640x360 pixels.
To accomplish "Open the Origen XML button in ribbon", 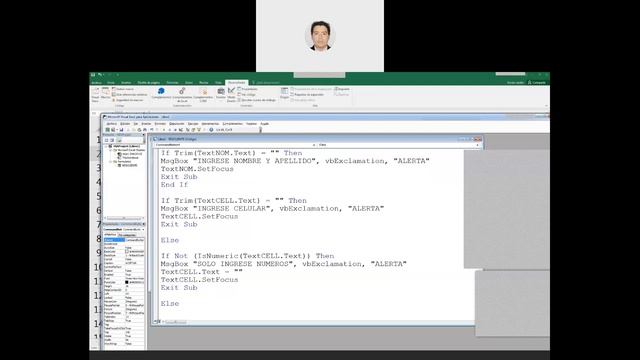I will coord(284,93).
